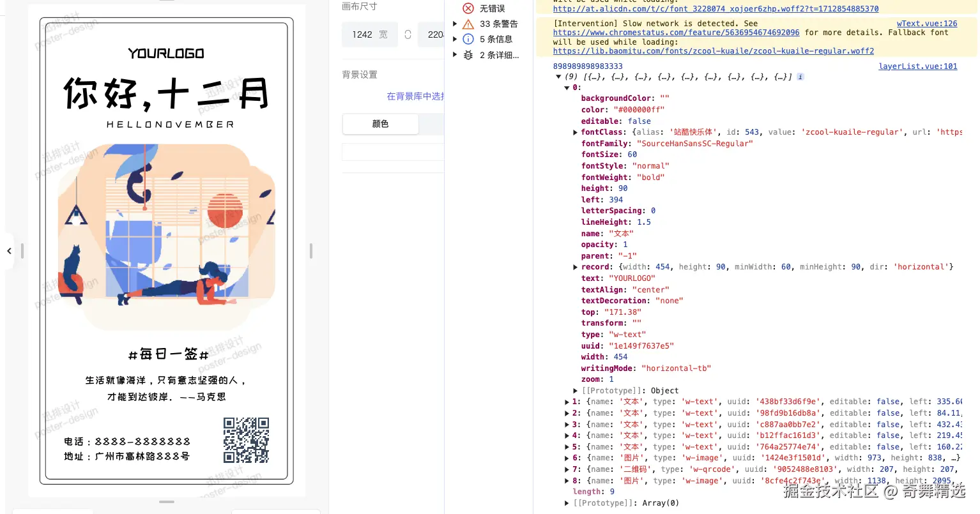Image resolution: width=980 pixels, height=514 pixels.
Task: Open the layerList.vue:101 source link
Action: tap(918, 66)
